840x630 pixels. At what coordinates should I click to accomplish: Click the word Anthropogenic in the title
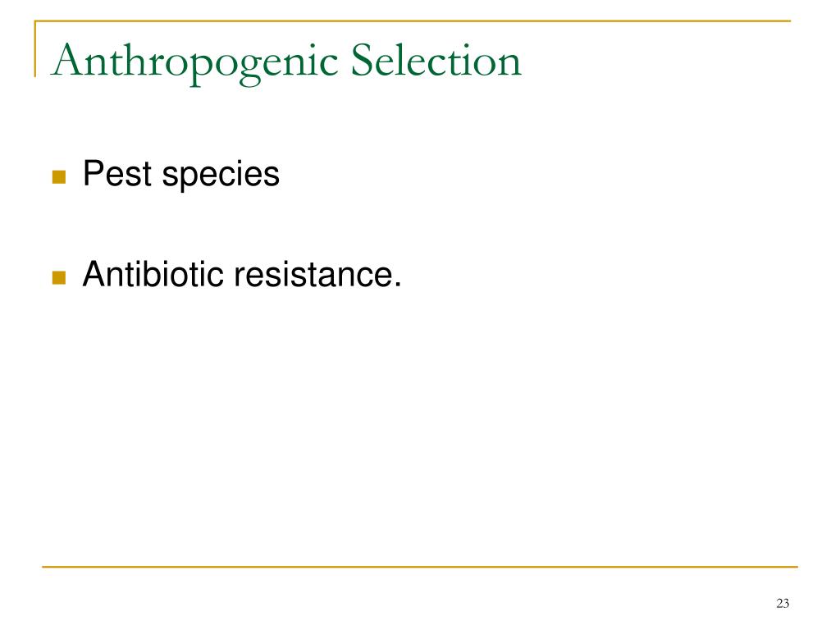pos(194,64)
